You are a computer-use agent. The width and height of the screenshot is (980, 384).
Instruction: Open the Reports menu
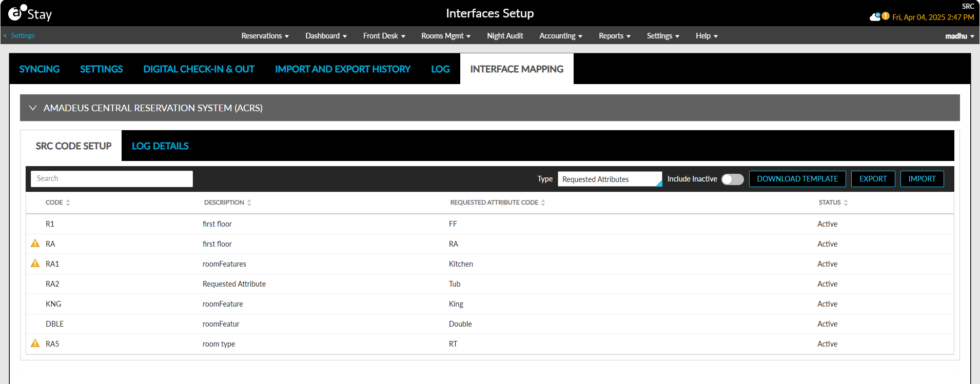pyautogui.click(x=614, y=36)
